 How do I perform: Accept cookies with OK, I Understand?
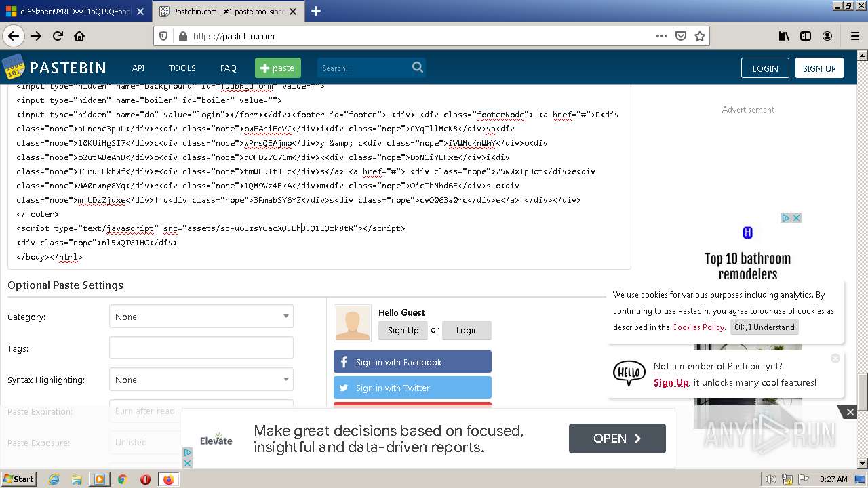pyautogui.click(x=764, y=327)
